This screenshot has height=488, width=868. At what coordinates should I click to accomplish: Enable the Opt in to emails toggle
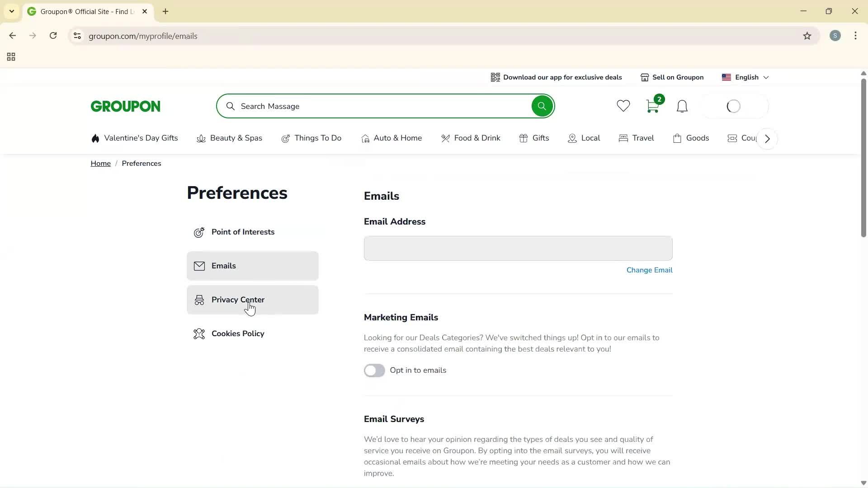point(374,370)
